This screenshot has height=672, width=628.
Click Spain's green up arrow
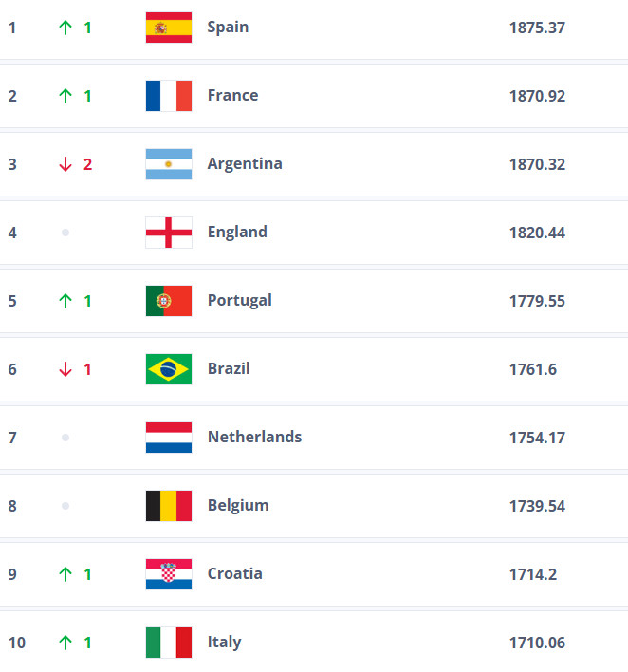[x=65, y=28]
